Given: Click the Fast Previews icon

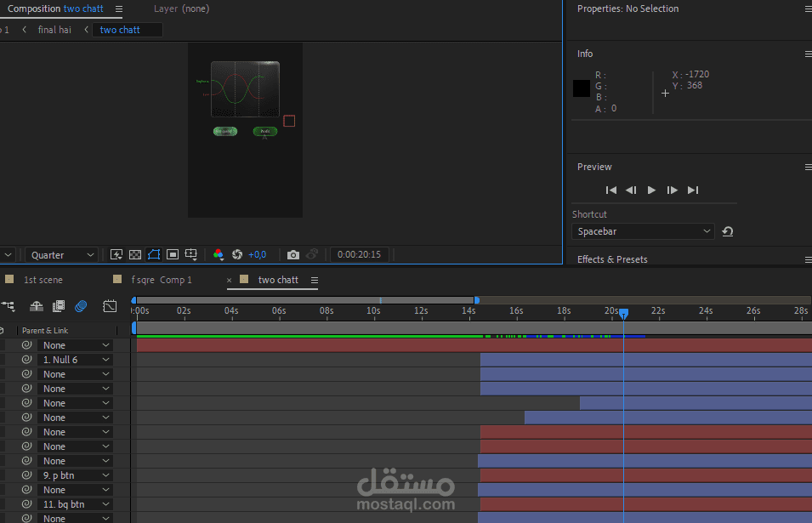Looking at the screenshot, I should coord(116,254).
